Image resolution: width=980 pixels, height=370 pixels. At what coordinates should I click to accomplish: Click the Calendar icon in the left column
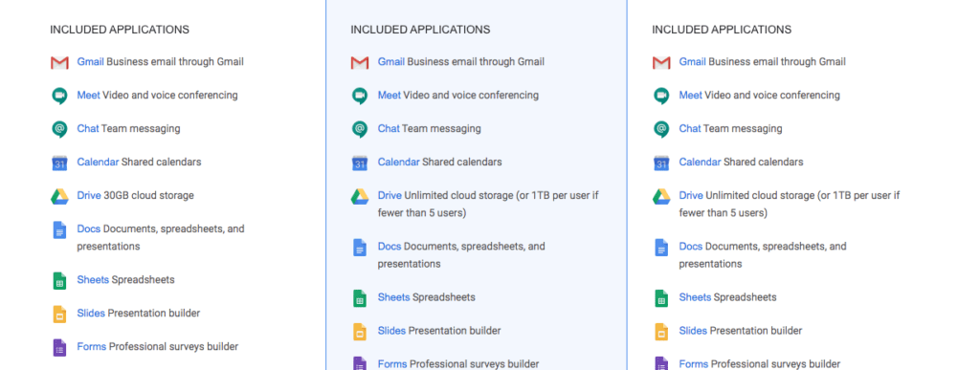[x=59, y=163]
